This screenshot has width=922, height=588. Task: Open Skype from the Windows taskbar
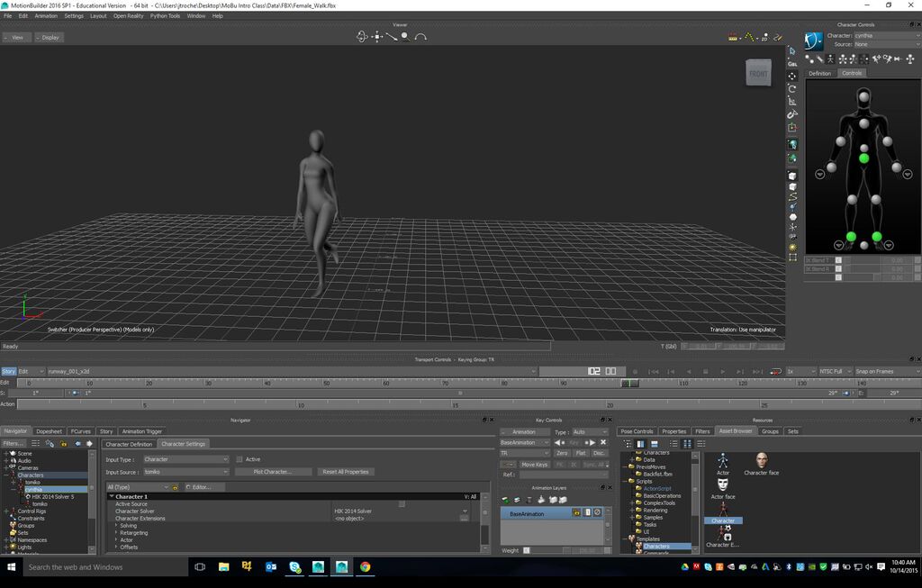pos(294,566)
